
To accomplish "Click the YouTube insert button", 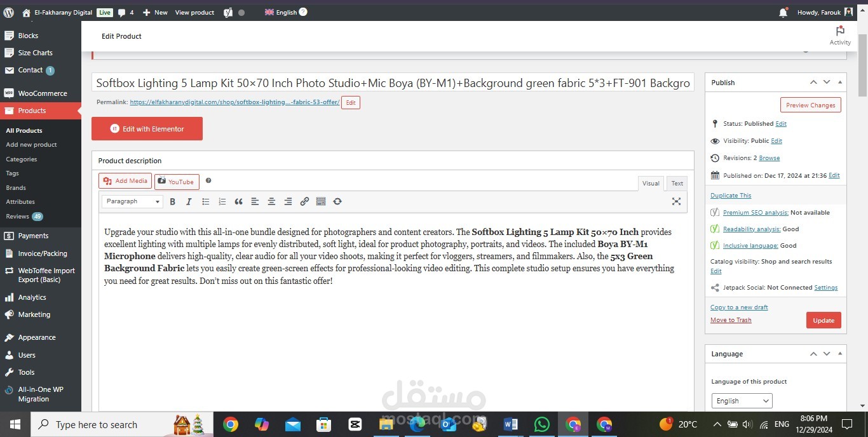I will (x=177, y=182).
